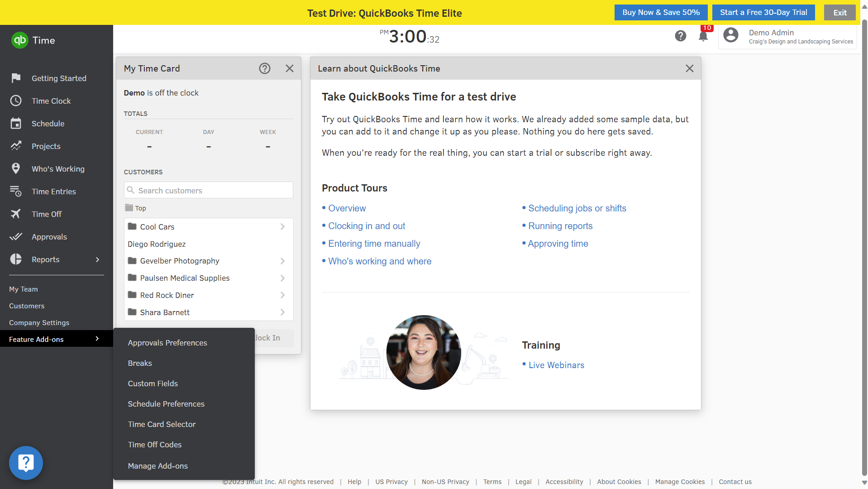Viewport: 868px width, 489px height.
Task: Click the Approvals double-check icon
Action: (16, 236)
